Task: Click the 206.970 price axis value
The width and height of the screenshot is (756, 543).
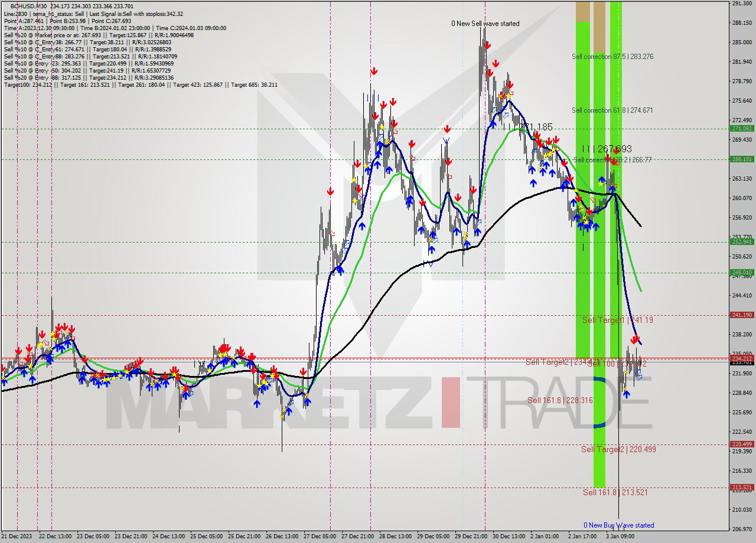Action: (742, 529)
